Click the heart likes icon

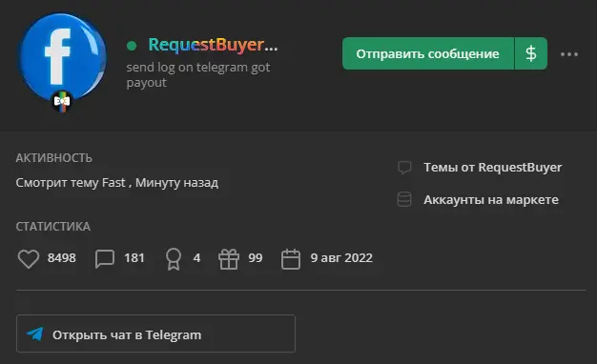(x=29, y=258)
